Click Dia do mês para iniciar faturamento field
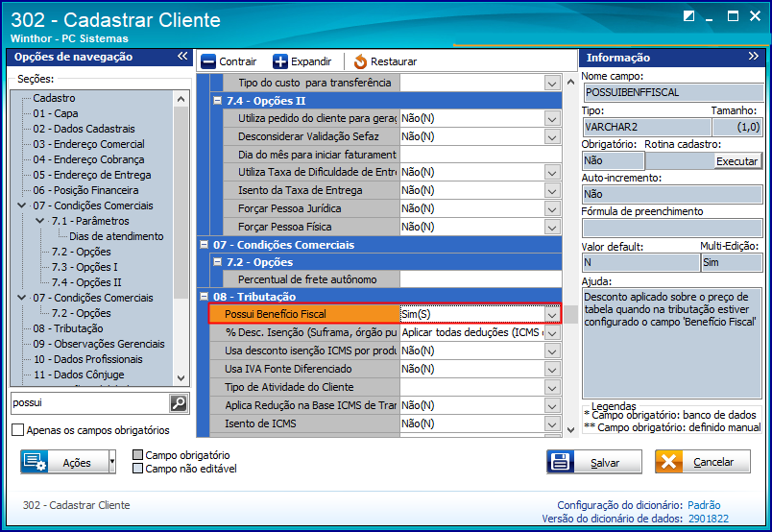Screen dimensions: 772x532 pyautogui.click(x=480, y=155)
